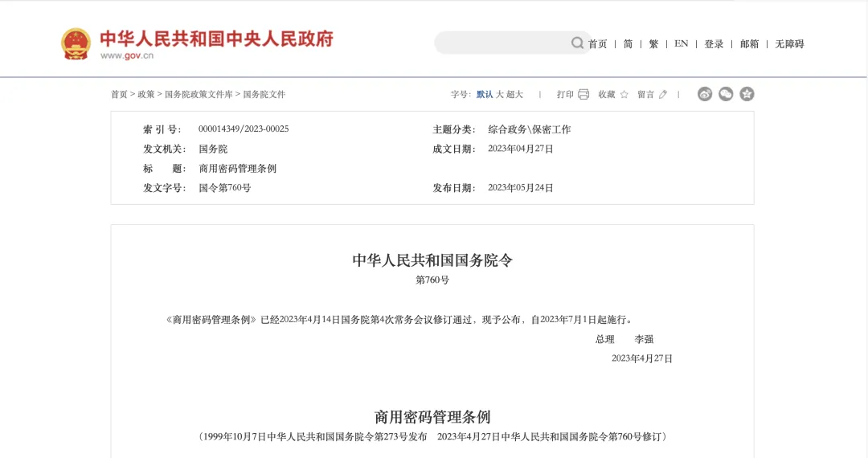Screen dimensions: 868x458
Task: Click the paragraph starting 《商用密码管理条例》已经
Action: [399, 320]
